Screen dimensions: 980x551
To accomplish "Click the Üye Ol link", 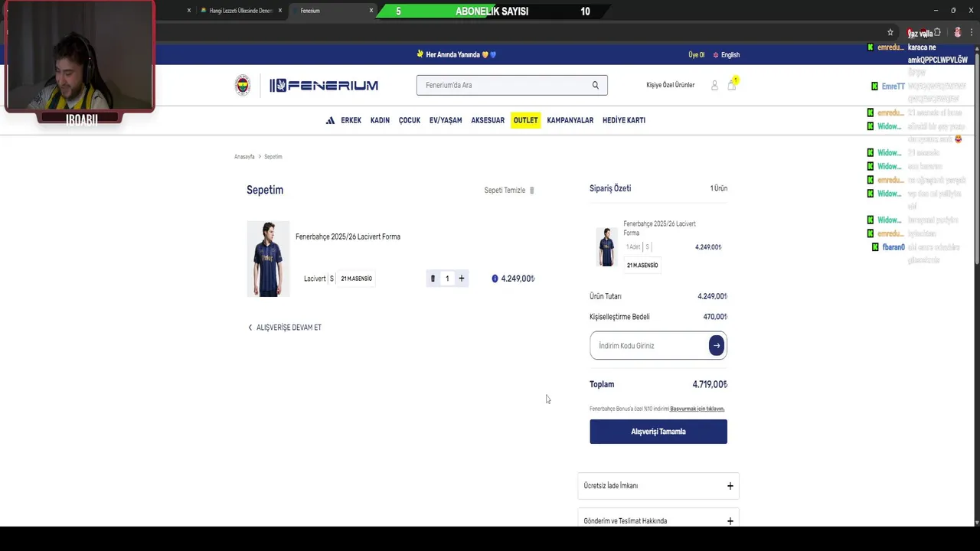I will click(696, 55).
